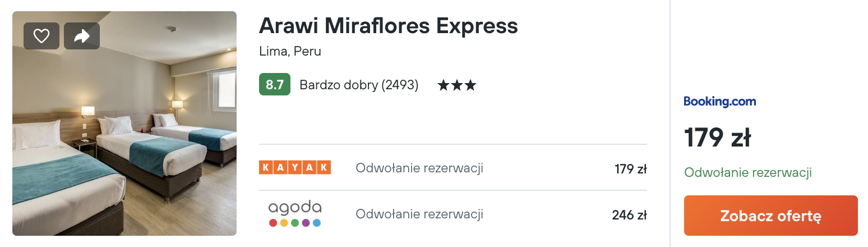Select agoda's Odwołanie rezerwacji offer text
Screen dimensions: 868x247
419,214
